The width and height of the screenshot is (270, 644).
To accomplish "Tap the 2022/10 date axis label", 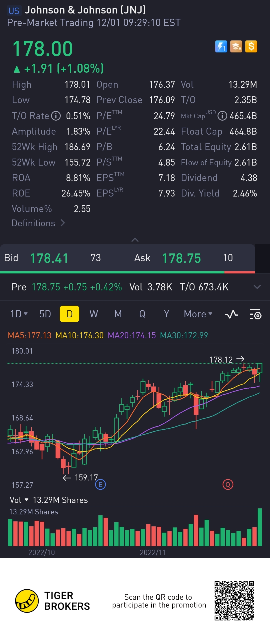I will 41,553.
